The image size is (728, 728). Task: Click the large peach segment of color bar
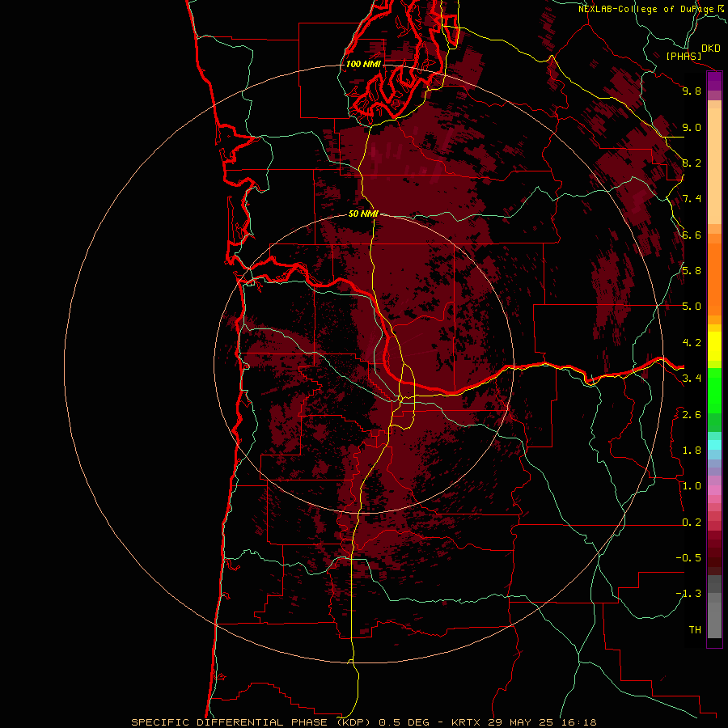coord(714,166)
